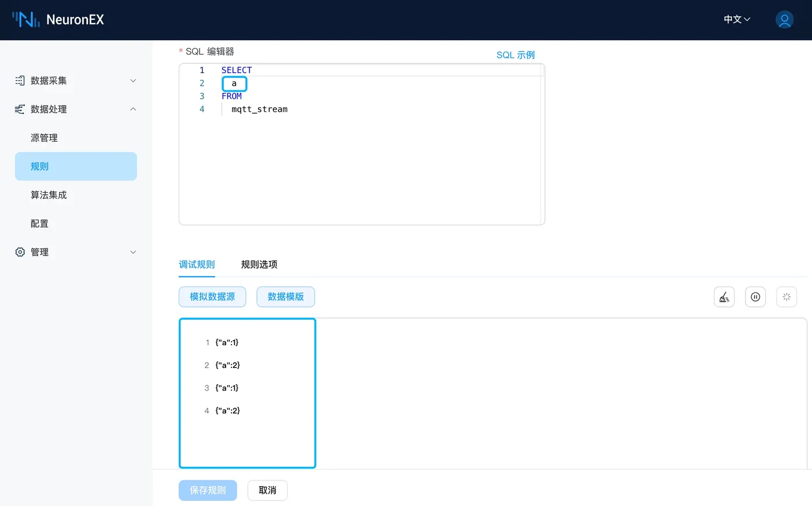Select the 规则 sidebar item
This screenshot has height=506, width=812.
click(76, 166)
